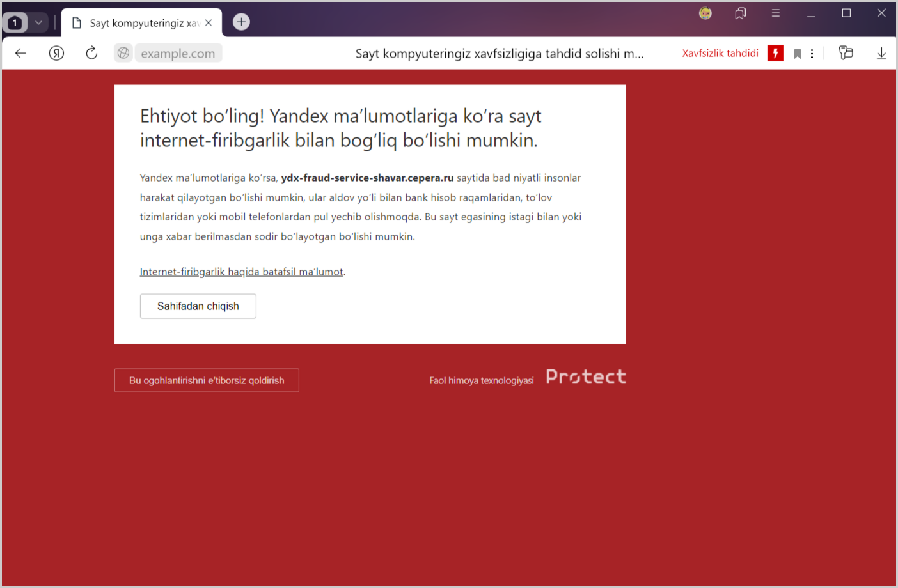
Task: Open the downloads panel
Action: click(x=881, y=54)
